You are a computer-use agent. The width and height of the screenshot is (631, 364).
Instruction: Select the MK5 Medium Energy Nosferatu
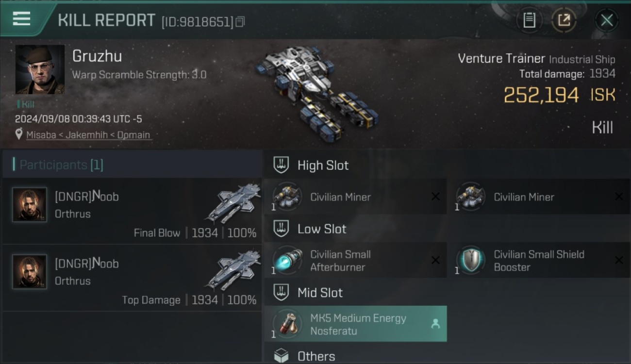355,324
